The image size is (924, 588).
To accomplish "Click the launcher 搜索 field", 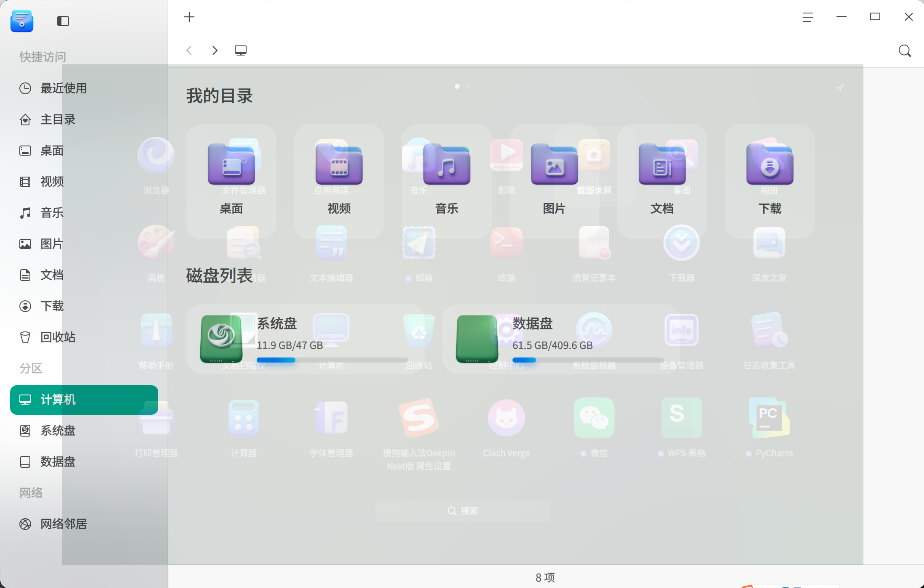I will click(x=463, y=511).
